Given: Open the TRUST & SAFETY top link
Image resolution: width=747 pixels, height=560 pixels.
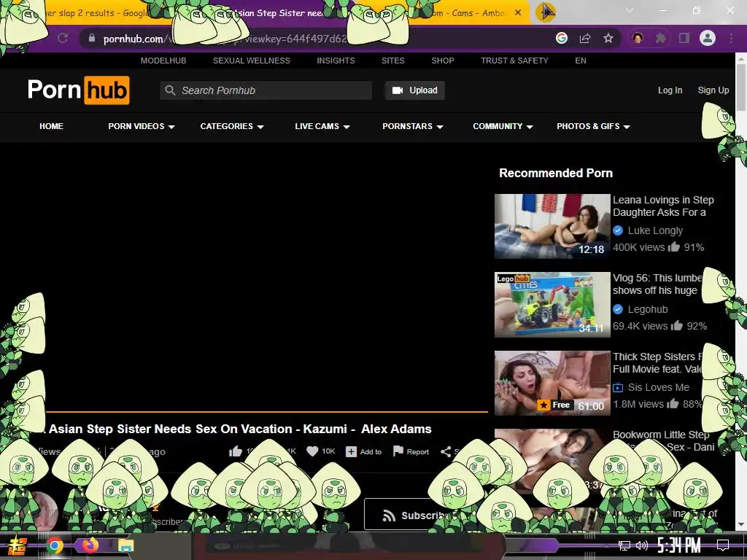Looking at the screenshot, I should pyautogui.click(x=514, y=61).
